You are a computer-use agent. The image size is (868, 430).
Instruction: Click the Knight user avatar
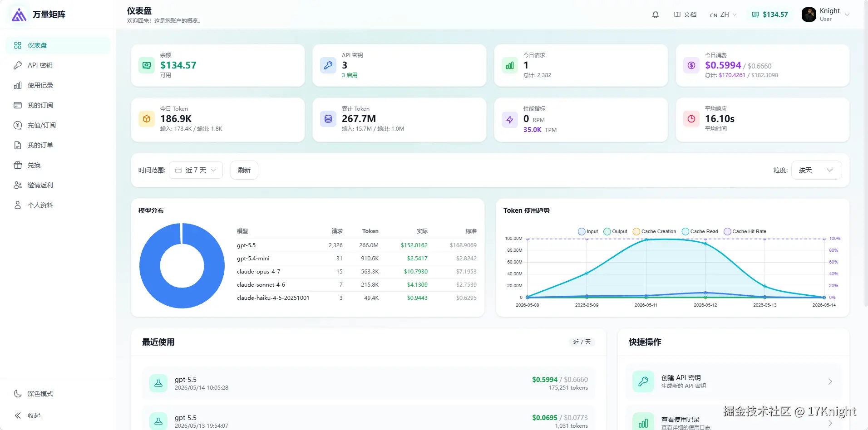pos(809,15)
